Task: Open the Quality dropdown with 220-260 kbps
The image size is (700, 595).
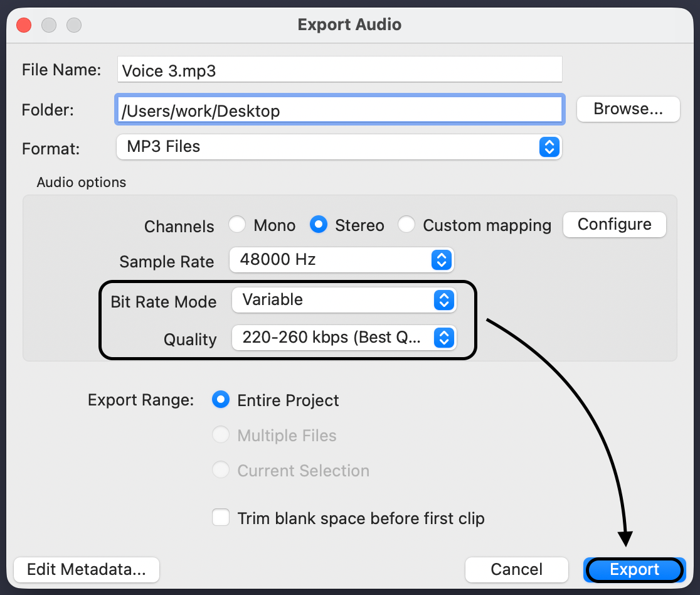Action: 344,338
